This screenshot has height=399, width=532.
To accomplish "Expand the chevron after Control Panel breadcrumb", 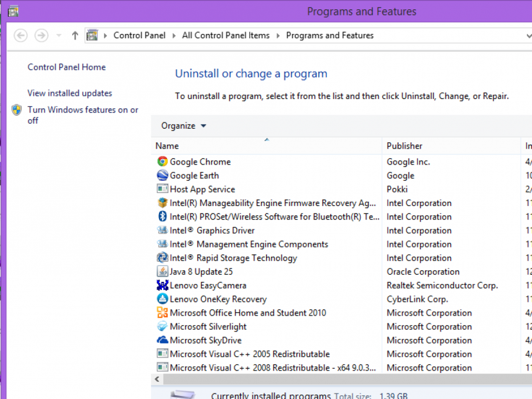I will pos(174,36).
